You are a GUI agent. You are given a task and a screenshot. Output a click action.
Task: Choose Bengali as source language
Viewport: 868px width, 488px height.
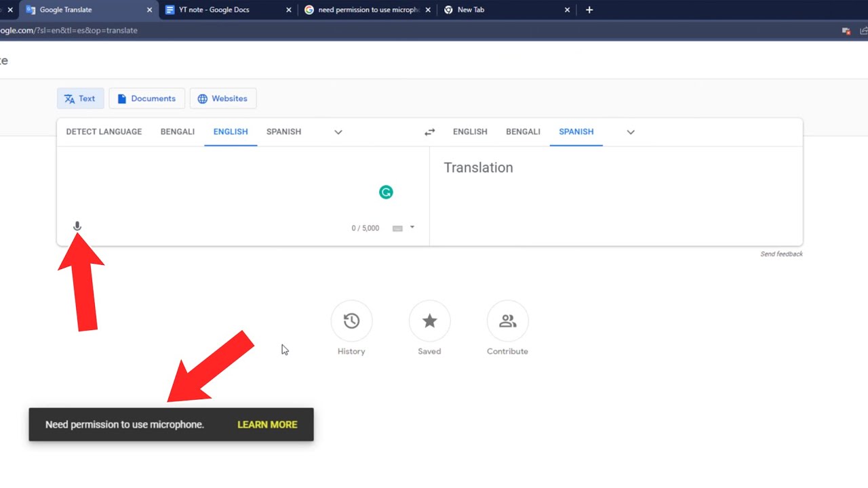click(178, 131)
